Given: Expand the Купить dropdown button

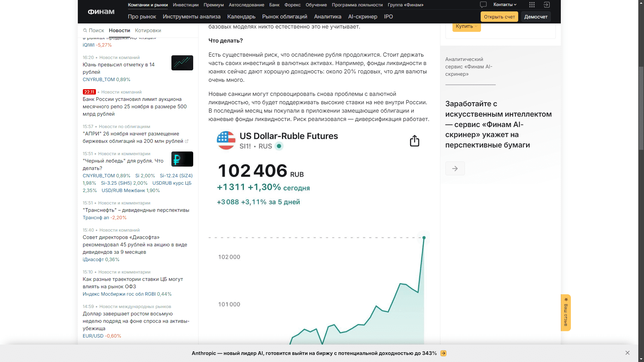Looking at the screenshot, I should 466,26.
